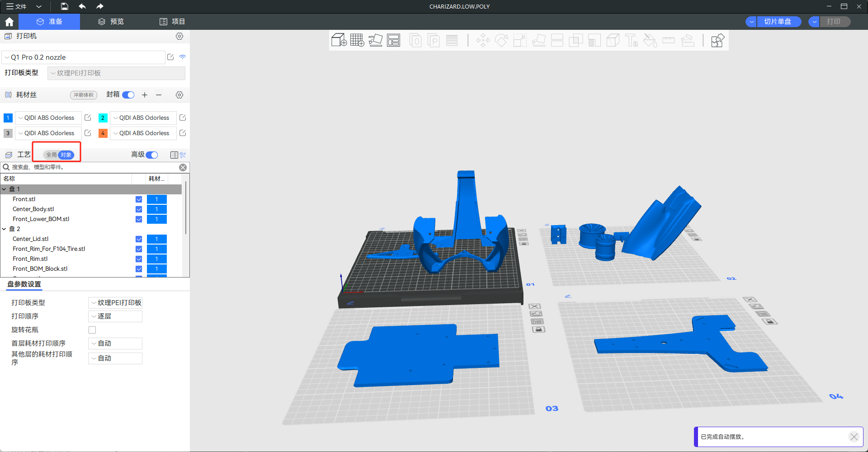
Task: Switch to the 预览 tab
Action: coord(111,22)
